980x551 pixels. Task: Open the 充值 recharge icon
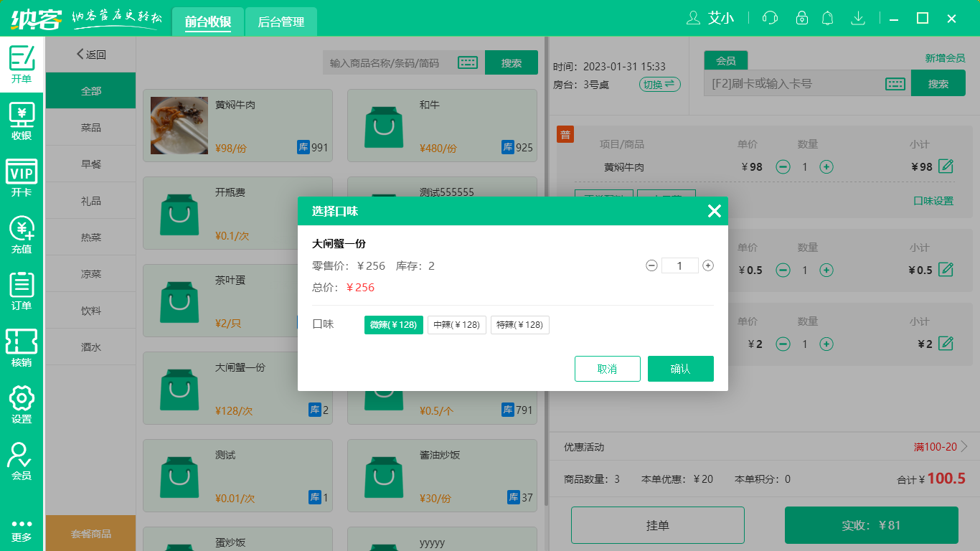coord(22,234)
